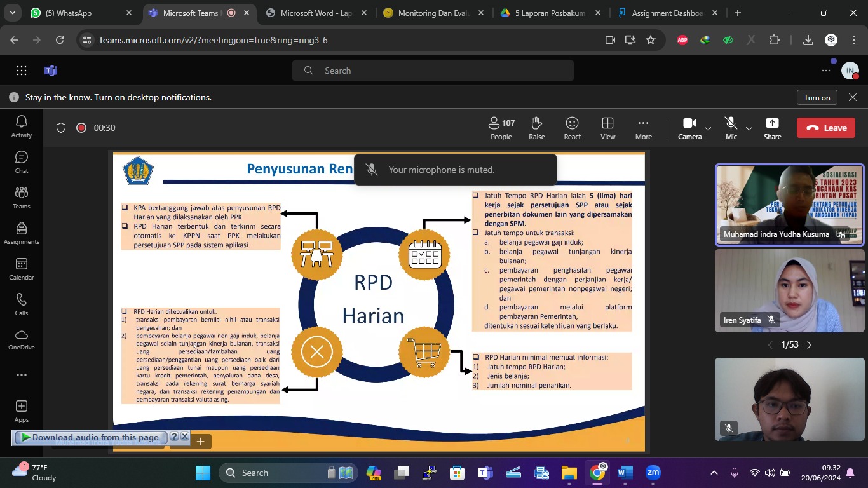Show the People participant list
Viewport: 868px width, 488px height.
pos(501,128)
